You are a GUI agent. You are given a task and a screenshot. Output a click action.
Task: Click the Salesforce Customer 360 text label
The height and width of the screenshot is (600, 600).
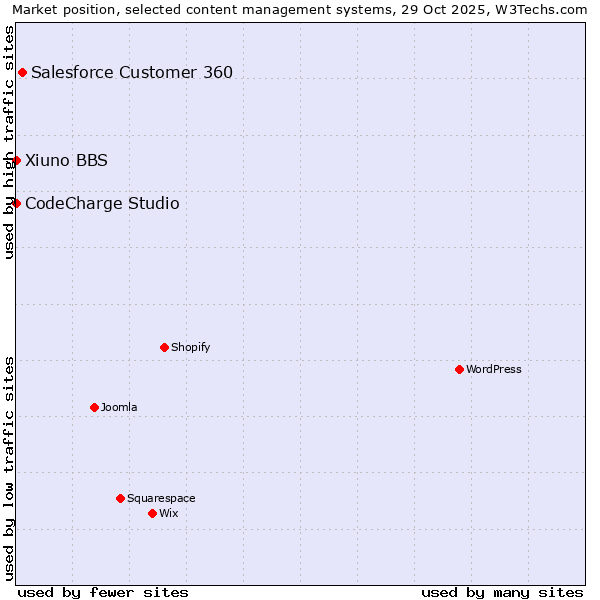pos(132,72)
